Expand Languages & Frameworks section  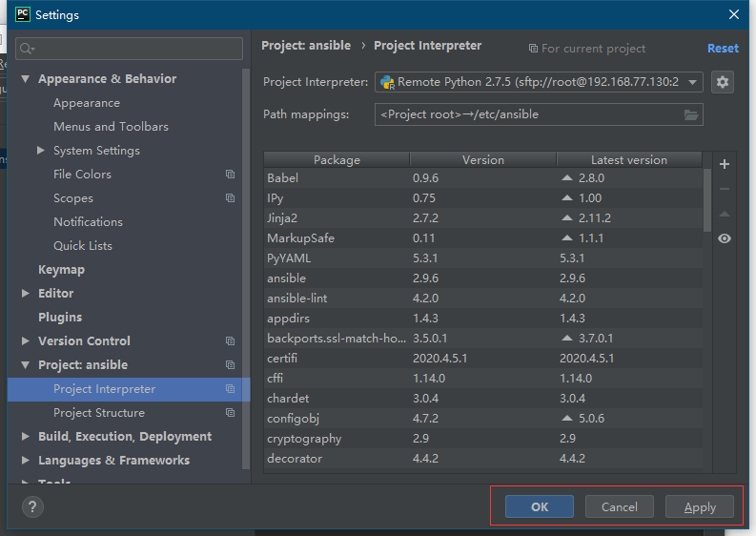(x=26, y=461)
